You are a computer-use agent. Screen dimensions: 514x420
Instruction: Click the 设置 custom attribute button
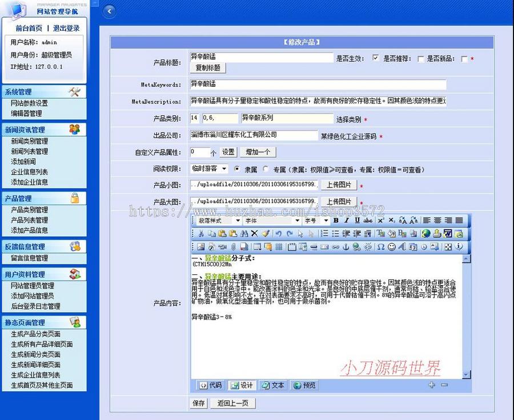tap(228, 152)
